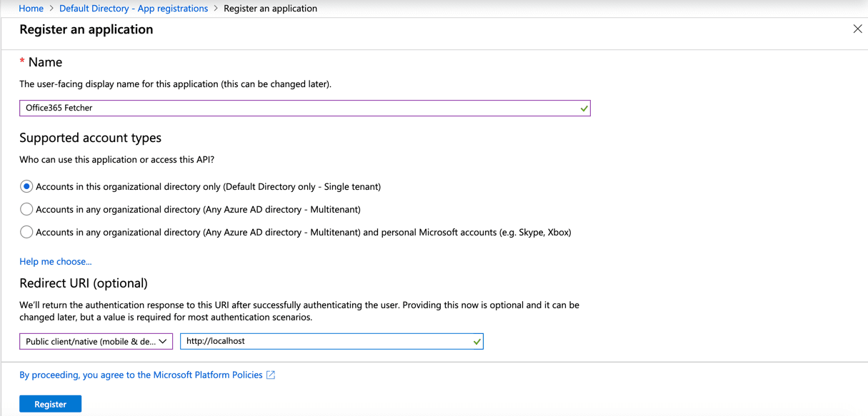This screenshot has width=868, height=416.
Task: Select multitenant and personal Microsoft accounts option
Action: tap(26, 232)
